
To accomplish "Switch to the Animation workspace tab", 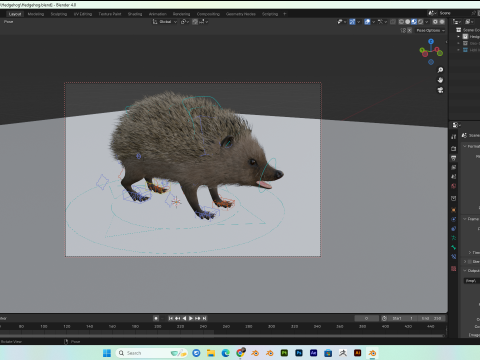I will click(158, 14).
